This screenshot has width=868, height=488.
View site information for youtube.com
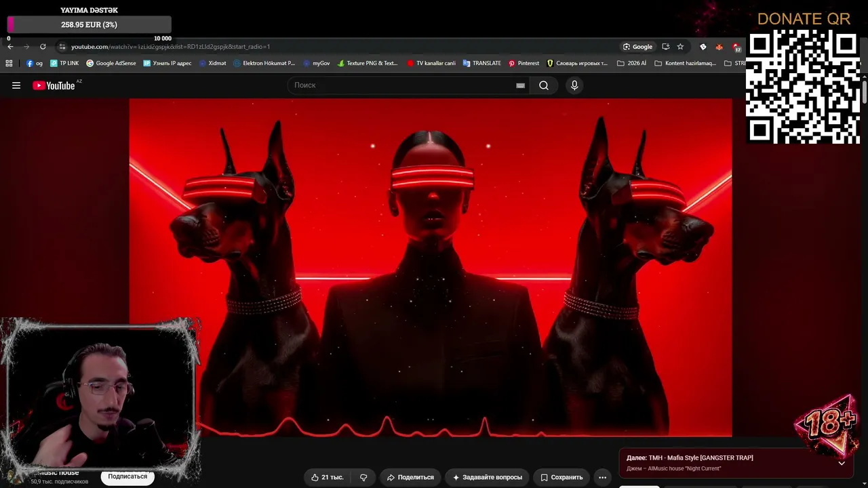[x=62, y=47]
